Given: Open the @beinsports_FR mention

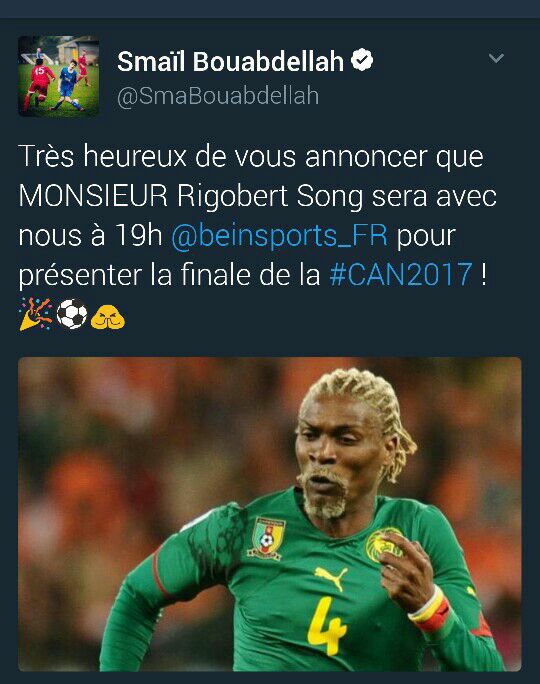Looking at the screenshot, I should [x=280, y=236].
